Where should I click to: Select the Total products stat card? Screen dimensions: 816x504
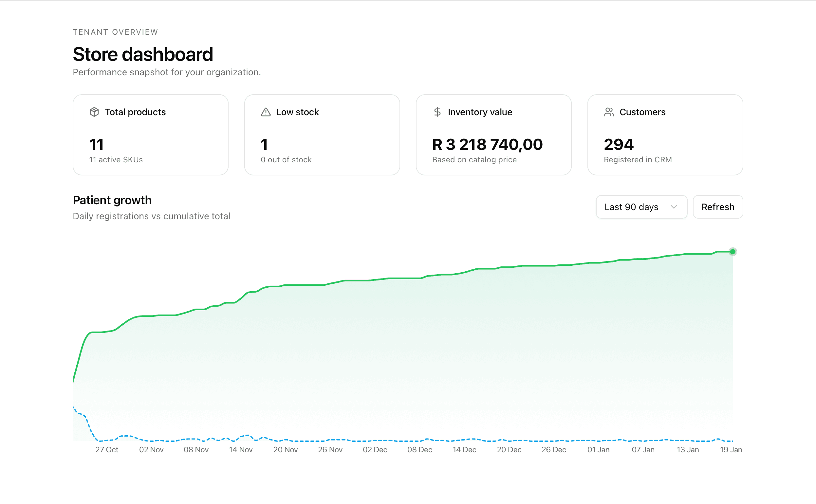click(150, 135)
